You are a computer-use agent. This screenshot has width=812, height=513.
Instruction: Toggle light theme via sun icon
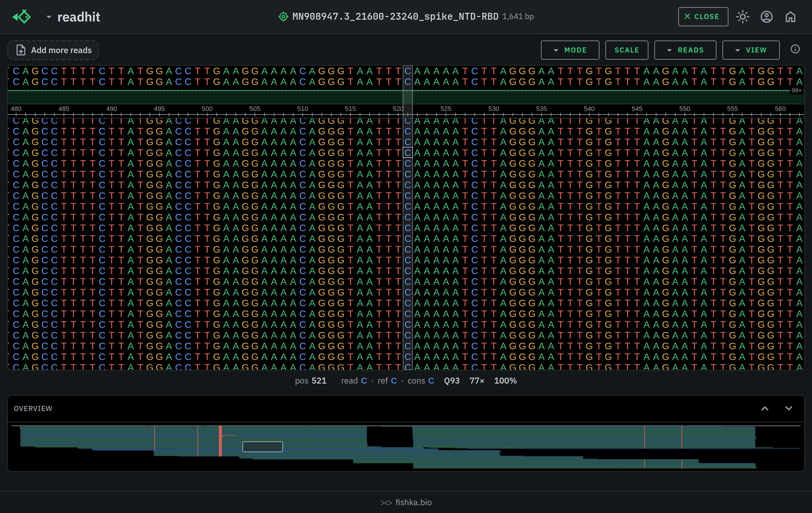[x=742, y=16]
